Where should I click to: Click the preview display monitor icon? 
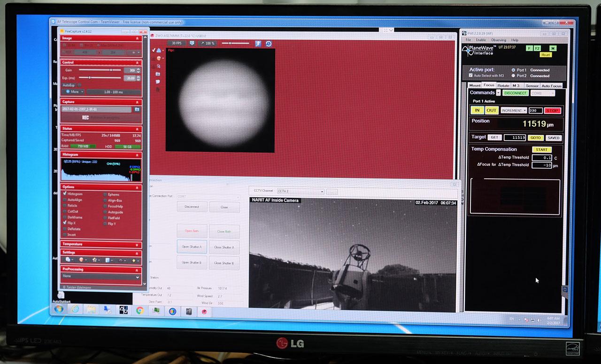192,43
